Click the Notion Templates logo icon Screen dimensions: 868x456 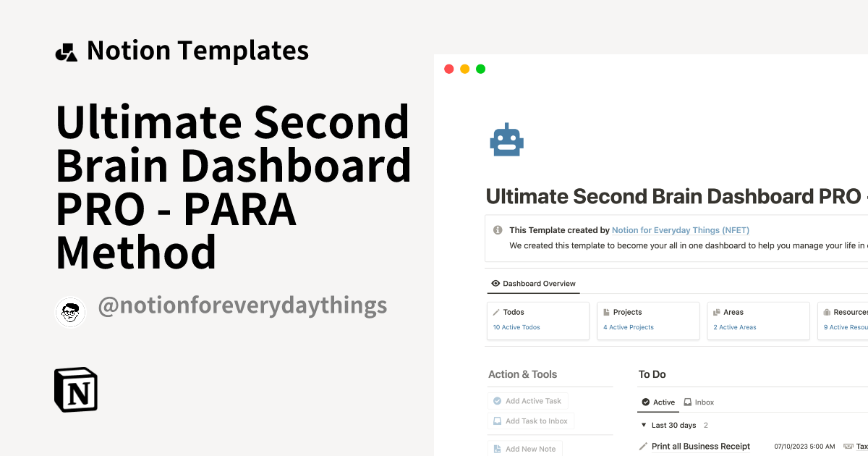[x=67, y=51]
